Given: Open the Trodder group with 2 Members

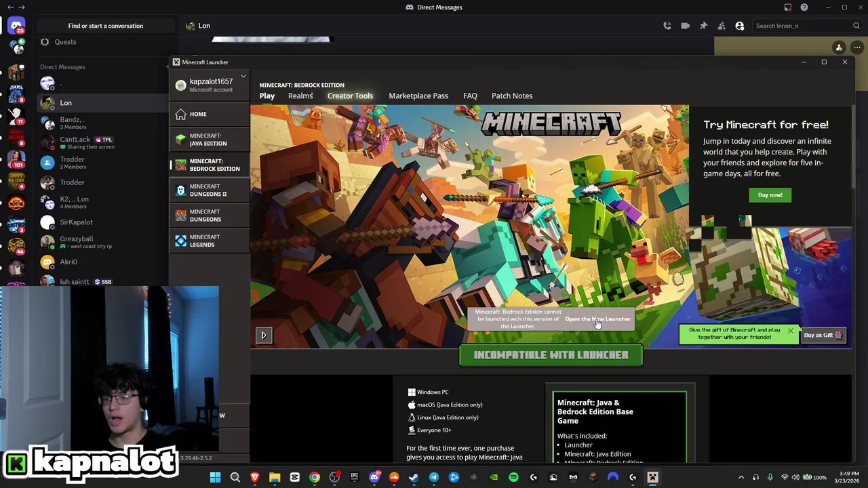Looking at the screenshot, I should tap(102, 163).
